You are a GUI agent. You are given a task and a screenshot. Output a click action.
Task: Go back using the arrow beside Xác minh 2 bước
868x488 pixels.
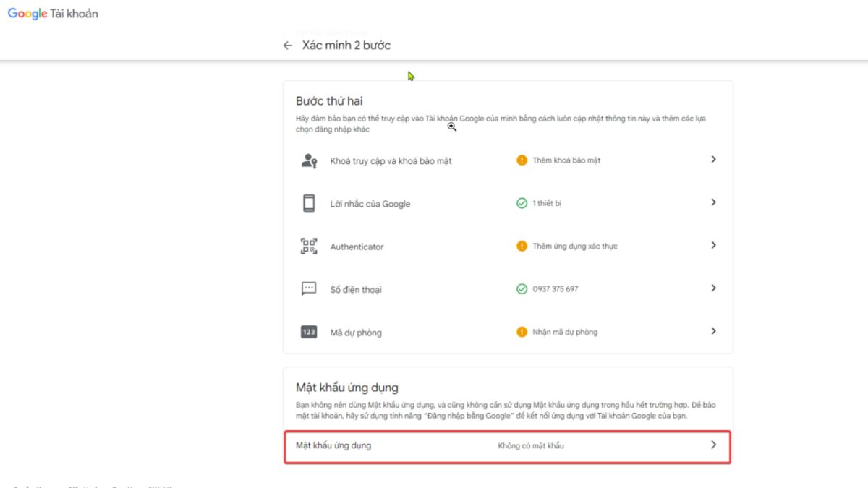287,46
